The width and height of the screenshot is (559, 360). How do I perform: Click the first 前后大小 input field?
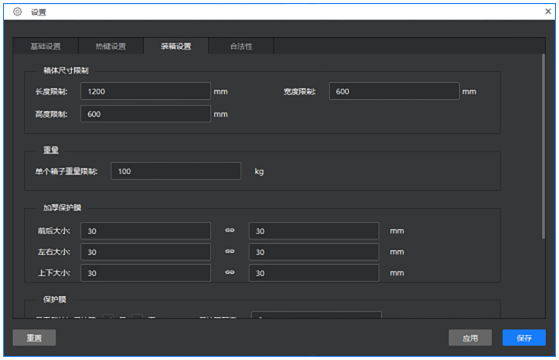pyautogui.click(x=145, y=231)
